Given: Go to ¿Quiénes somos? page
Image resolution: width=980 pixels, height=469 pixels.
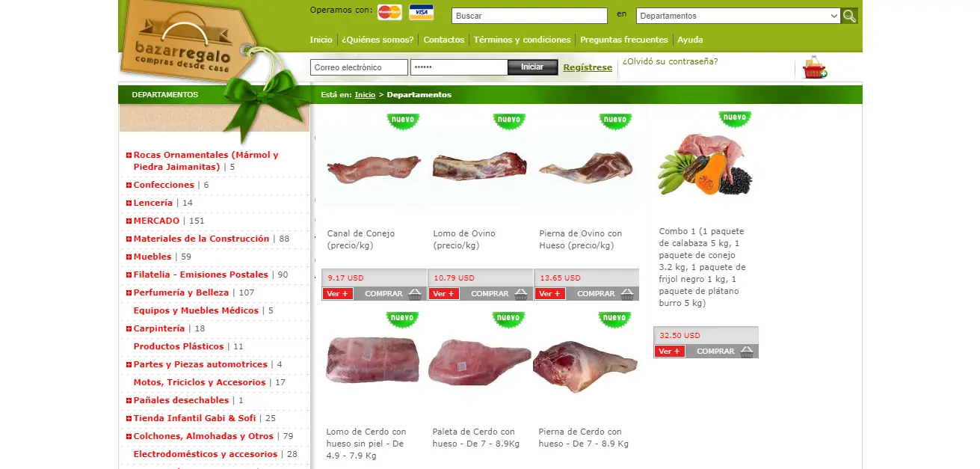Looking at the screenshot, I should [x=377, y=40].
